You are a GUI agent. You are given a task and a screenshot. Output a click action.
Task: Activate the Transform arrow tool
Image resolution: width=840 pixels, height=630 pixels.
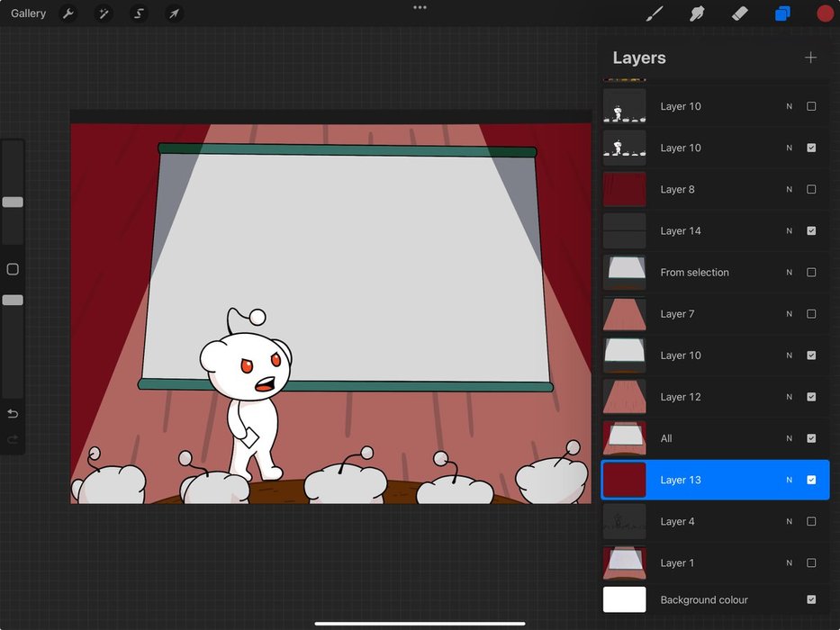pyautogui.click(x=174, y=13)
